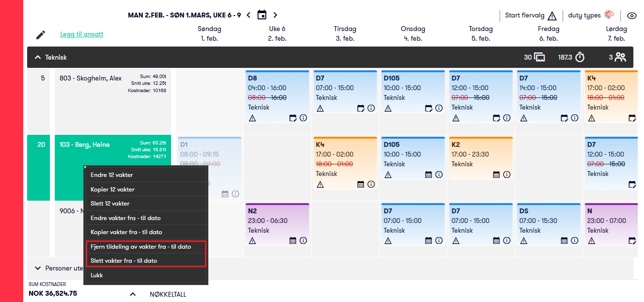Click the pencil edit icon

click(x=41, y=35)
